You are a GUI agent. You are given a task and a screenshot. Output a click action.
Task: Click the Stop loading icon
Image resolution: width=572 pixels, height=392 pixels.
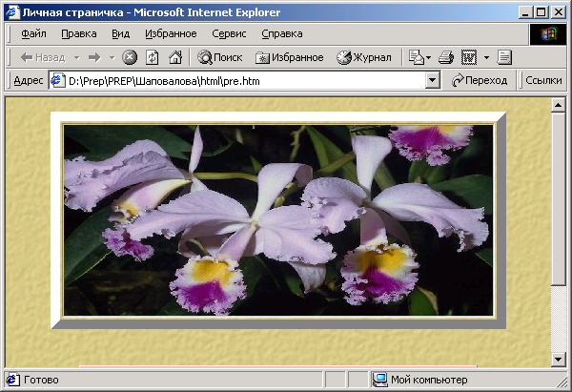[x=130, y=57]
